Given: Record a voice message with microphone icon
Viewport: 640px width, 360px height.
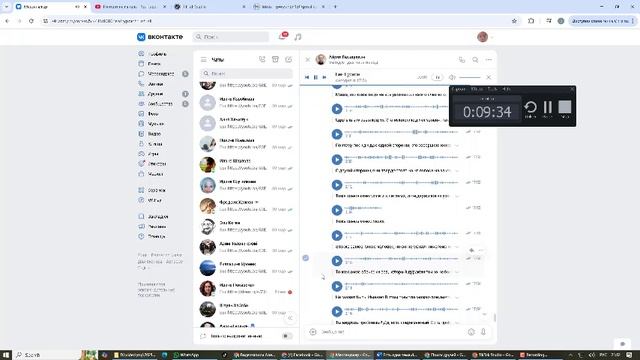Looking at the screenshot, I should (484, 332).
